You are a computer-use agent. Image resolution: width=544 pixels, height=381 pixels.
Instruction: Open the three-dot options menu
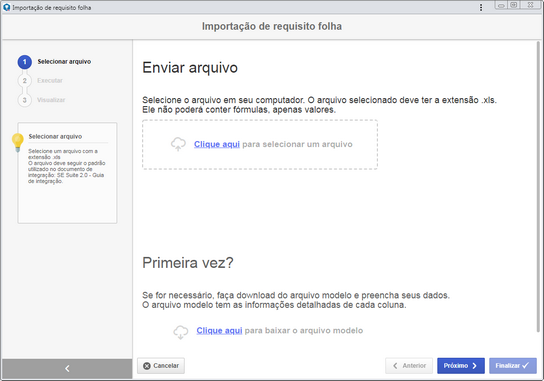click(x=481, y=7)
